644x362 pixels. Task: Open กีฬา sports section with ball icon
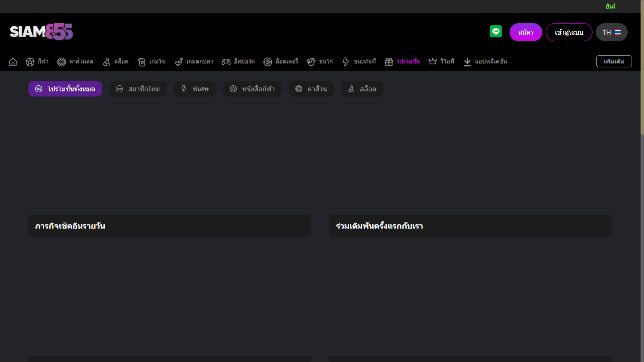37,62
